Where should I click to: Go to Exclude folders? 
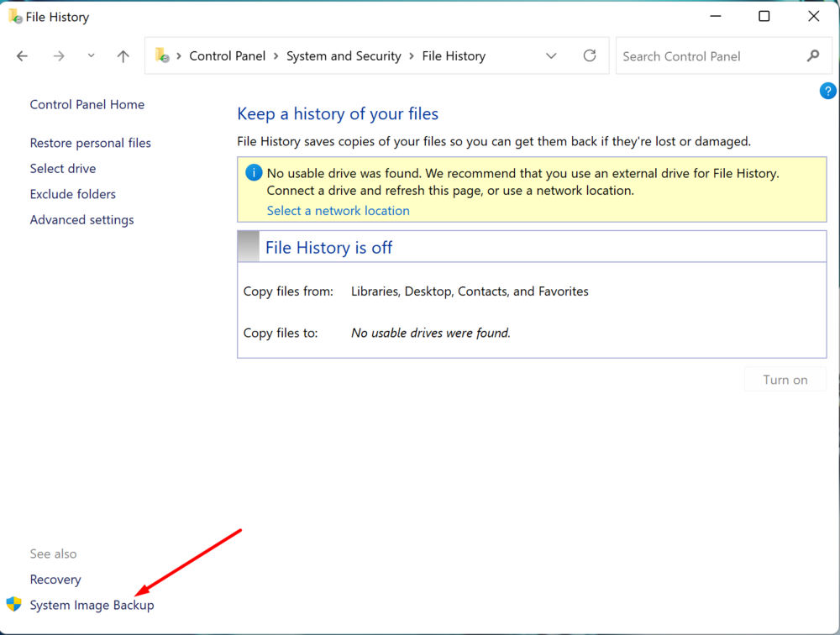[x=72, y=194]
